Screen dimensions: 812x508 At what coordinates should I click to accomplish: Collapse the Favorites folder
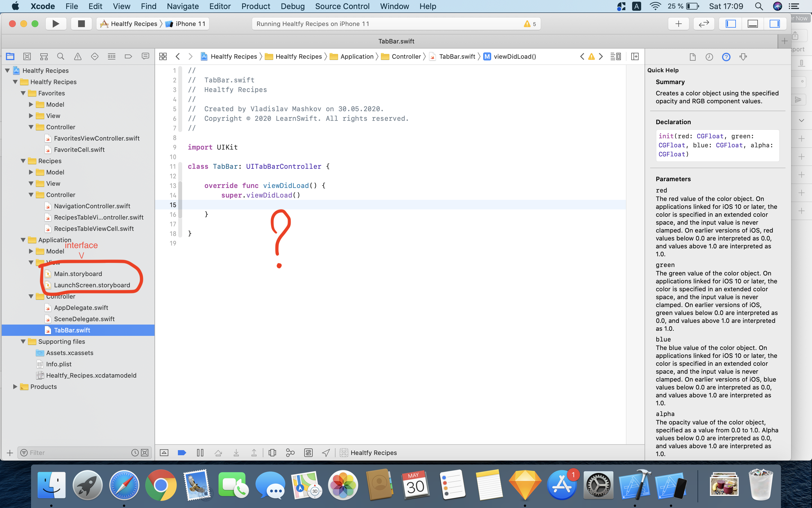click(23, 93)
